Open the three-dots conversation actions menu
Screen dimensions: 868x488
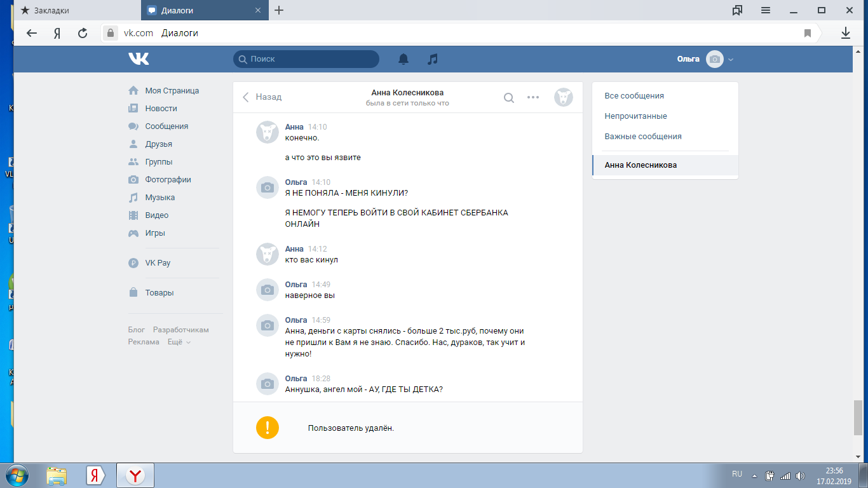tap(533, 97)
